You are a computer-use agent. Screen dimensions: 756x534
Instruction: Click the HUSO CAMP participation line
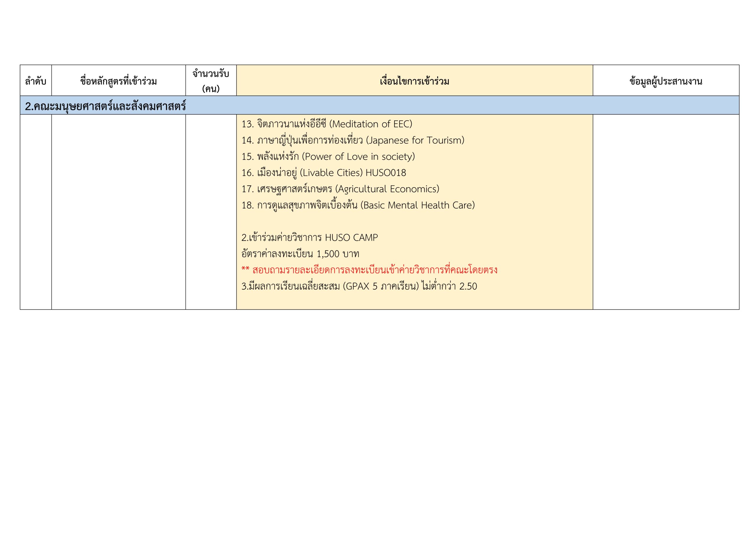pyautogui.click(x=309, y=237)
